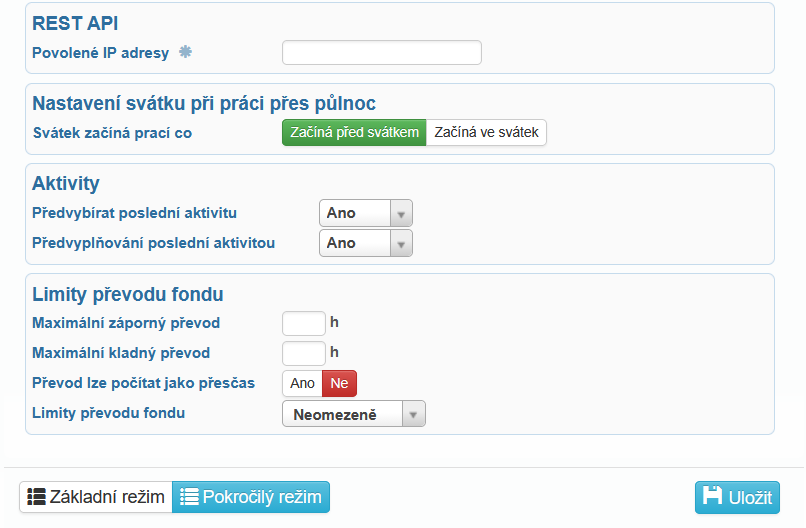Click the Převod lze počítat jako přesčas label

[x=143, y=383]
